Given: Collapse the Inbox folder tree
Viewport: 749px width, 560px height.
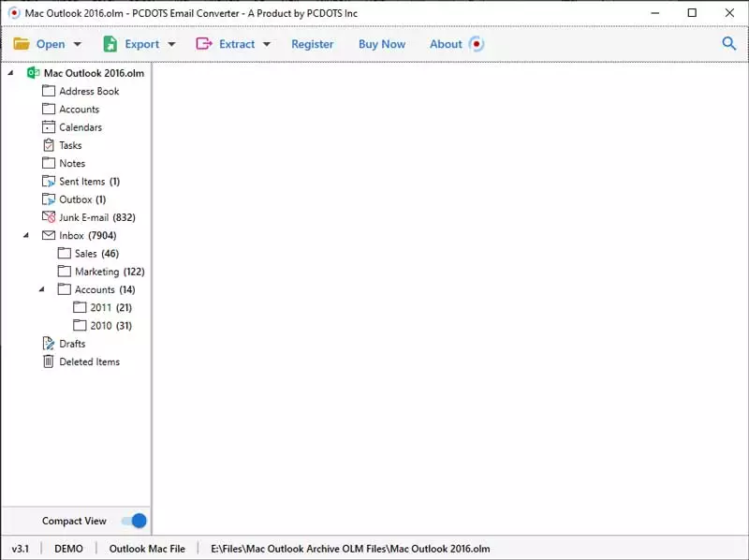Looking at the screenshot, I should 26,236.
